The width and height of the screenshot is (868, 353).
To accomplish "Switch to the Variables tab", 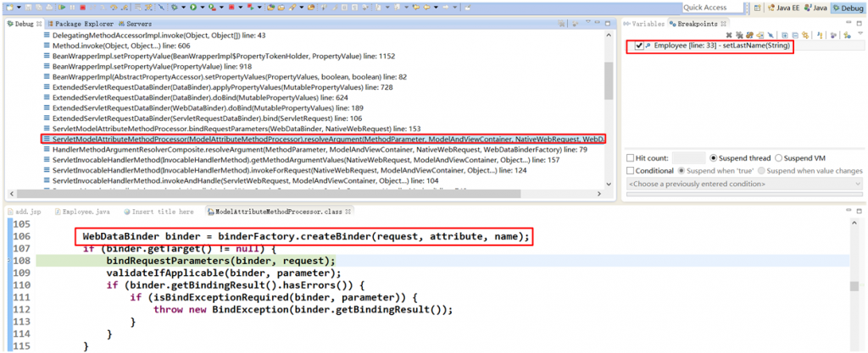I will (x=643, y=24).
